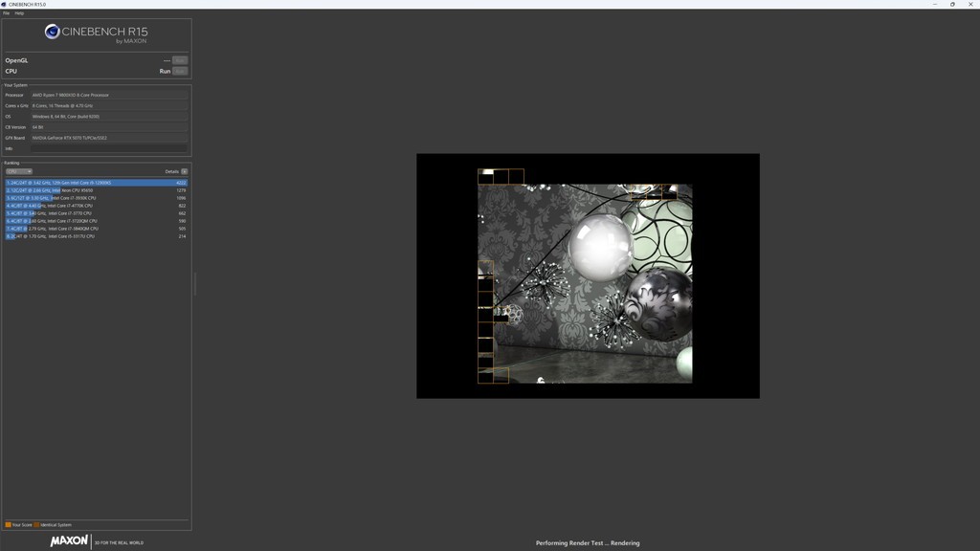The width and height of the screenshot is (980, 551).
Task: Select the Intel Core i5-3317U ranking row
Action: pos(96,236)
